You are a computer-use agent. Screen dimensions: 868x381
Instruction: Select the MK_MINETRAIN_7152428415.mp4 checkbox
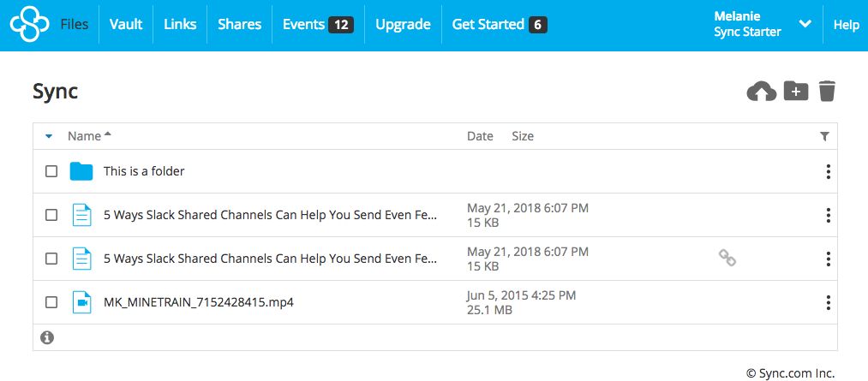coord(51,302)
